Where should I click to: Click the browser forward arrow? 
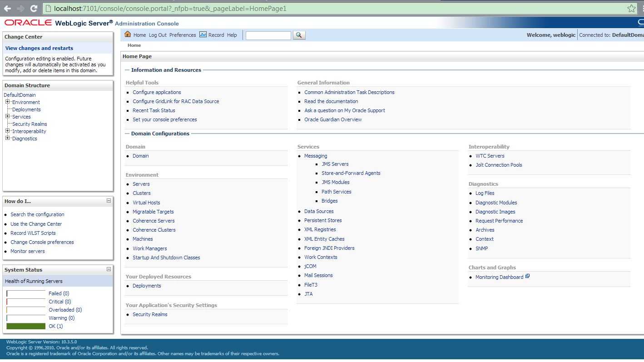[20, 8]
